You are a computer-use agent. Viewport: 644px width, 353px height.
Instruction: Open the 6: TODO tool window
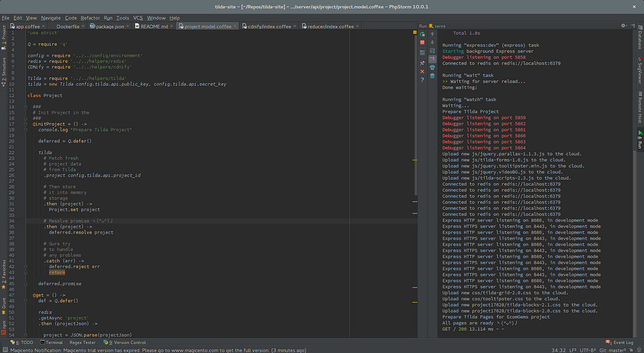click(22, 342)
